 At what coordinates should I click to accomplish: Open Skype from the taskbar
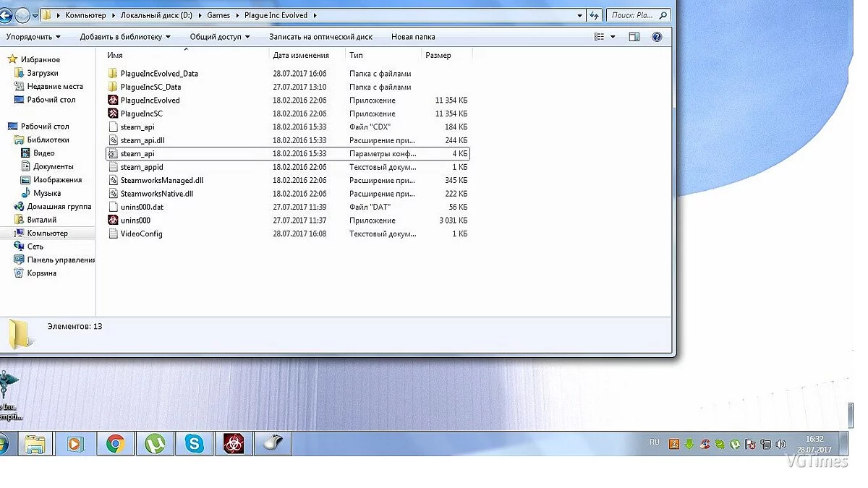[x=195, y=443]
